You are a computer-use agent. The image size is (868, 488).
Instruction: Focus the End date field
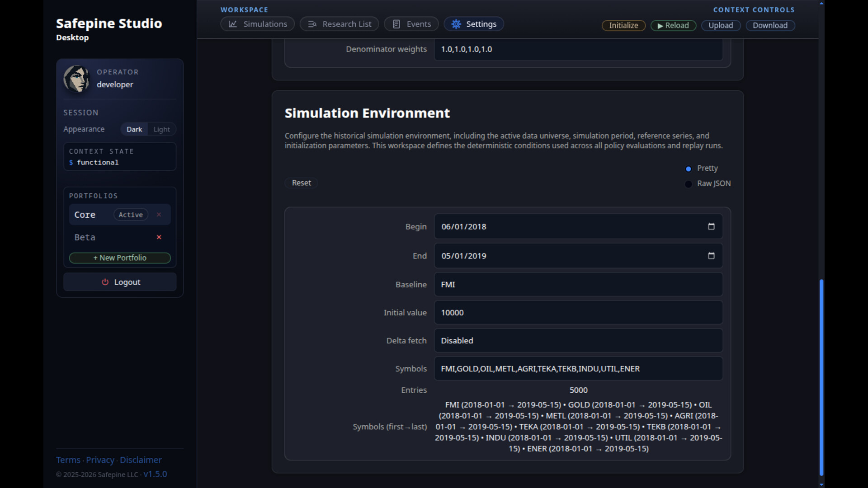tap(578, 256)
